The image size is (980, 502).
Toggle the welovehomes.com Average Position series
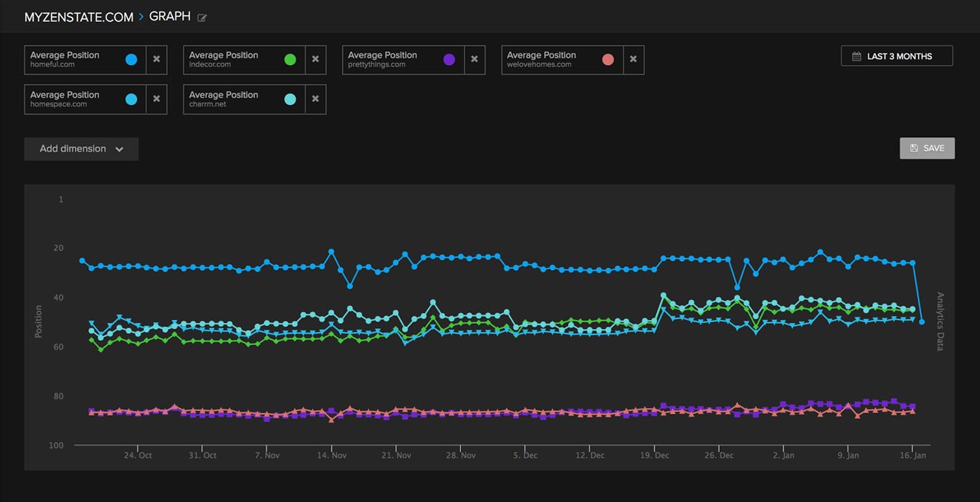pos(557,59)
